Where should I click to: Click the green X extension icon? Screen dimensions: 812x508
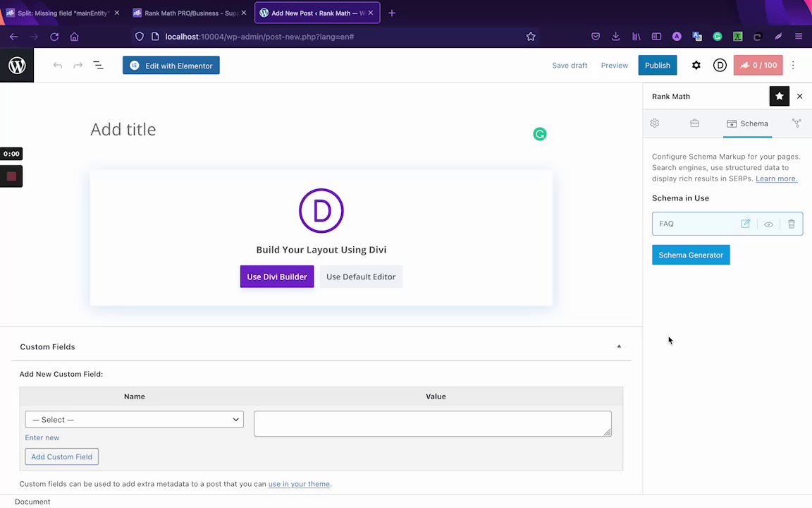tap(737, 36)
